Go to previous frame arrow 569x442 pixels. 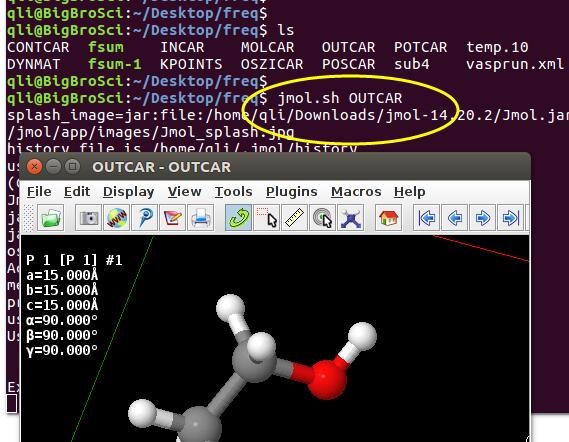pyautogui.click(x=454, y=218)
